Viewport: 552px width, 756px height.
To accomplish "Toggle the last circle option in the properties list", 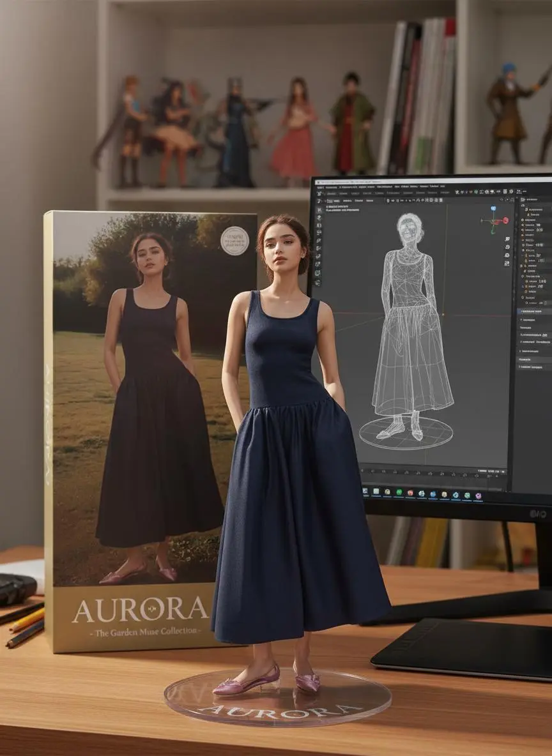I will 523,298.
